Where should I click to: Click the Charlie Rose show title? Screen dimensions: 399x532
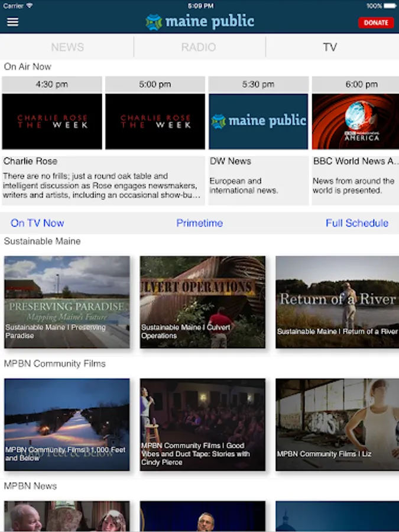pos(30,161)
